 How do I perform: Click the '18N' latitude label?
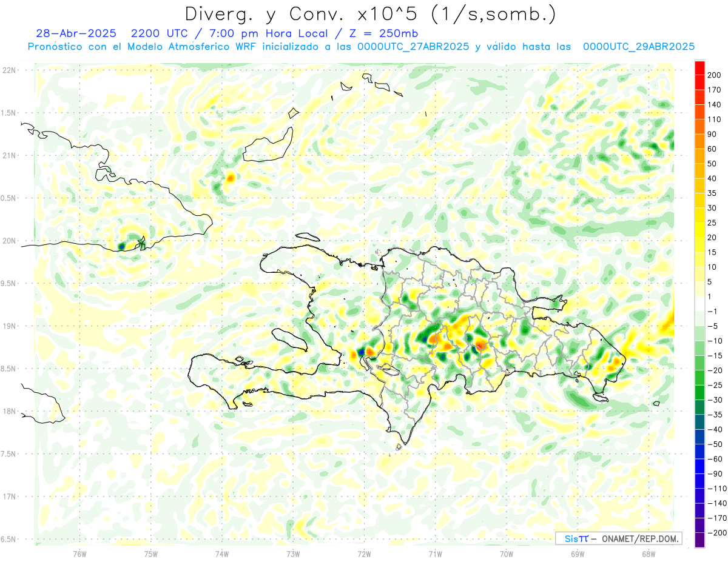pyautogui.click(x=8, y=411)
